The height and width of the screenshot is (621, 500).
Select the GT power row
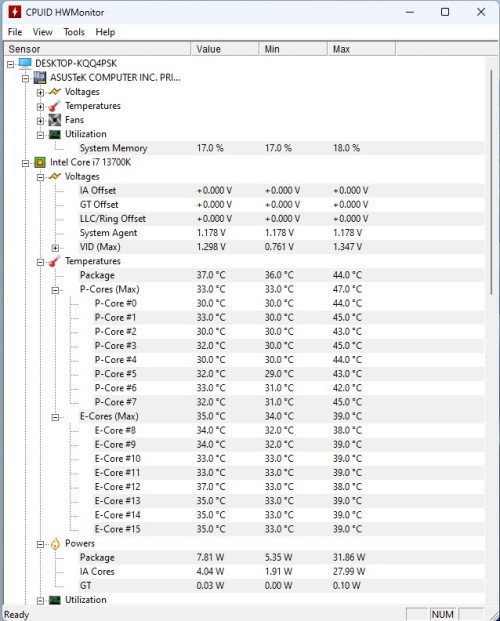(x=281, y=586)
